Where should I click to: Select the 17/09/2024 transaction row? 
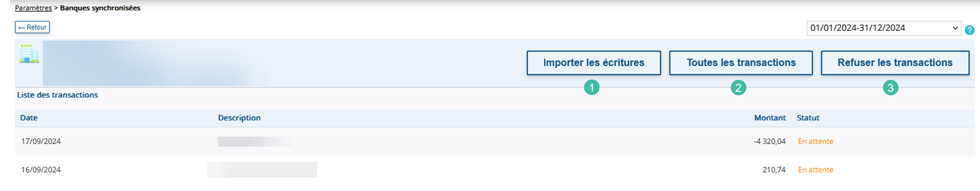(x=494, y=141)
